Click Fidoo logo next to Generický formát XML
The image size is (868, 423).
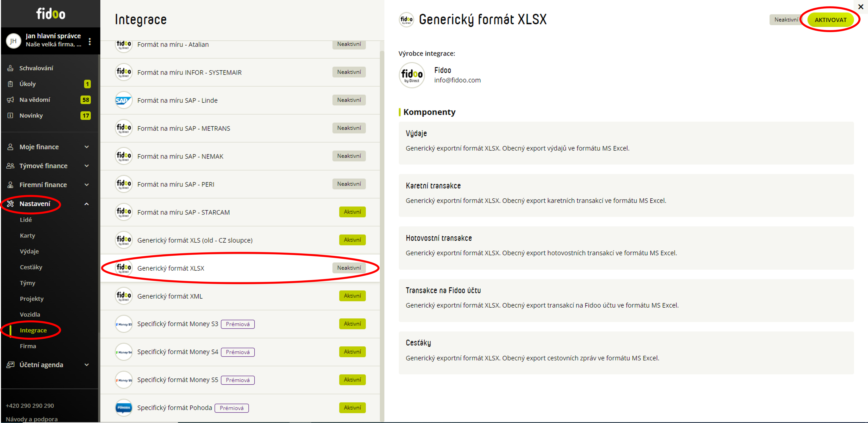click(123, 296)
